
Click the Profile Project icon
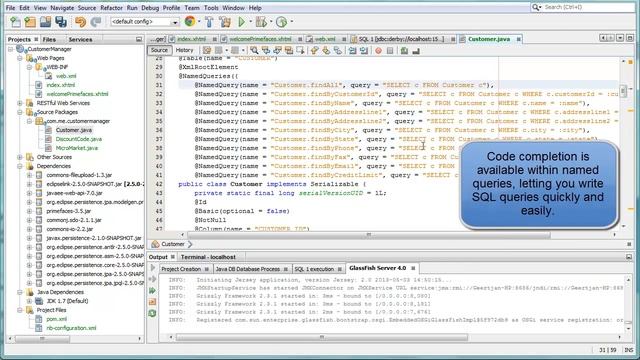282,22
